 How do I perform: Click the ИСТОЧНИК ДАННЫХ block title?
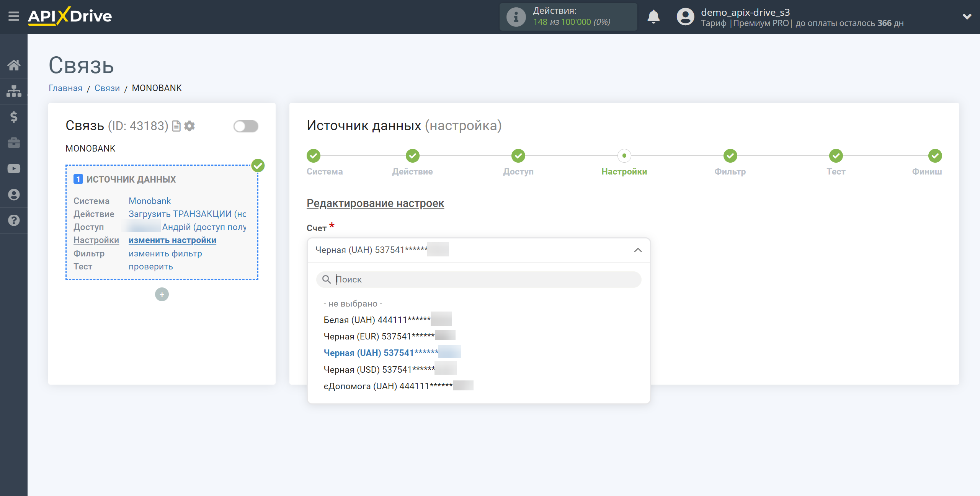(131, 179)
